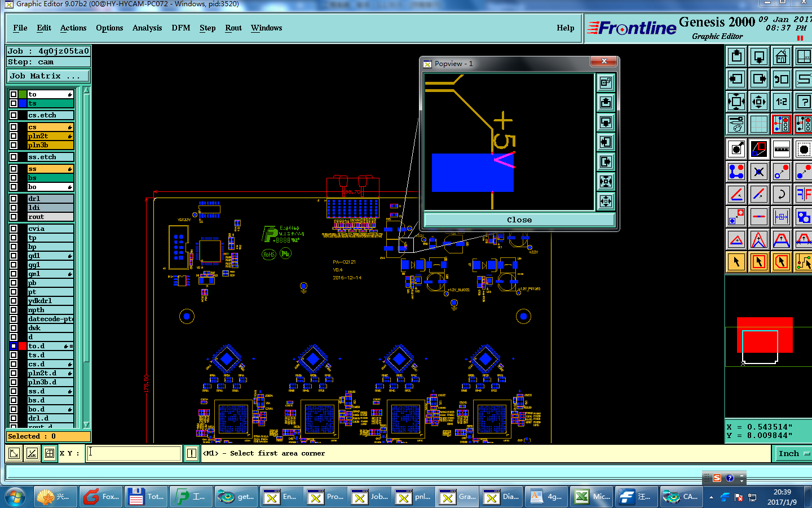Open the Step dropdown menu

[208, 28]
